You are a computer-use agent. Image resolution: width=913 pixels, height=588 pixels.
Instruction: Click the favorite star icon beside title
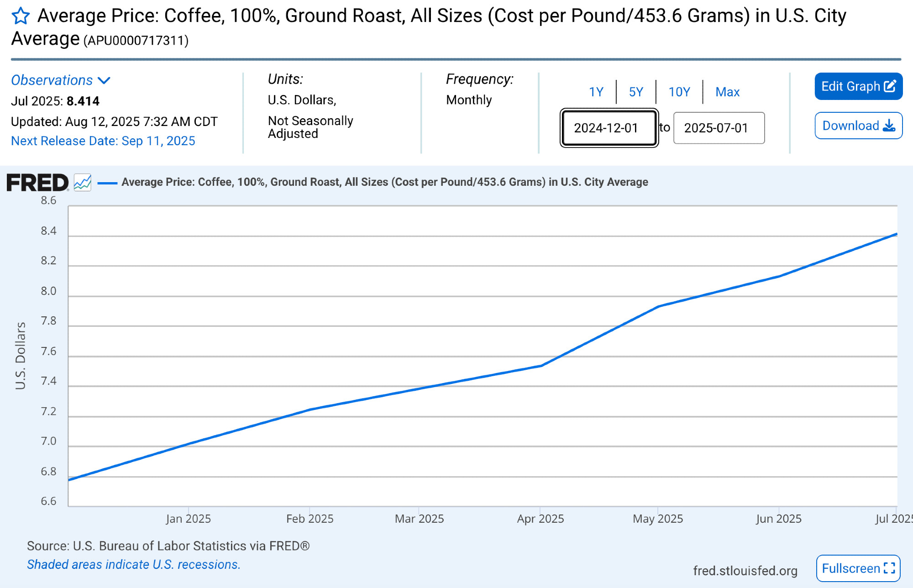pos(21,16)
